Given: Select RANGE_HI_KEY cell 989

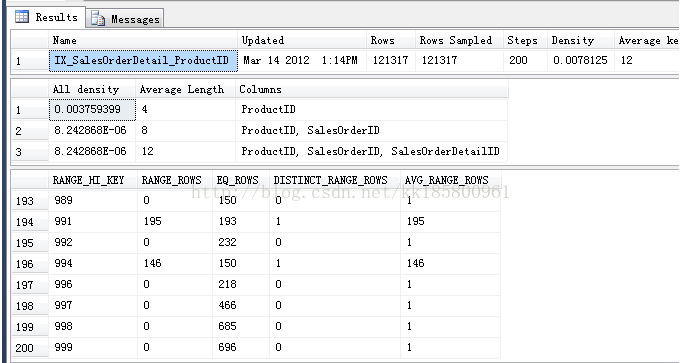Looking at the screenshot, I should point(93,200).
